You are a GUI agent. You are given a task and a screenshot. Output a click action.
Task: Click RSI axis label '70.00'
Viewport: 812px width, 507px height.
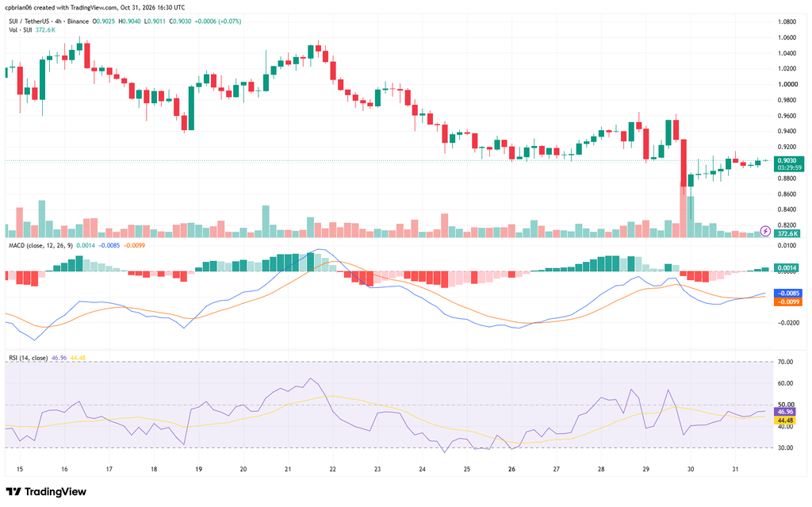[786, 362]
